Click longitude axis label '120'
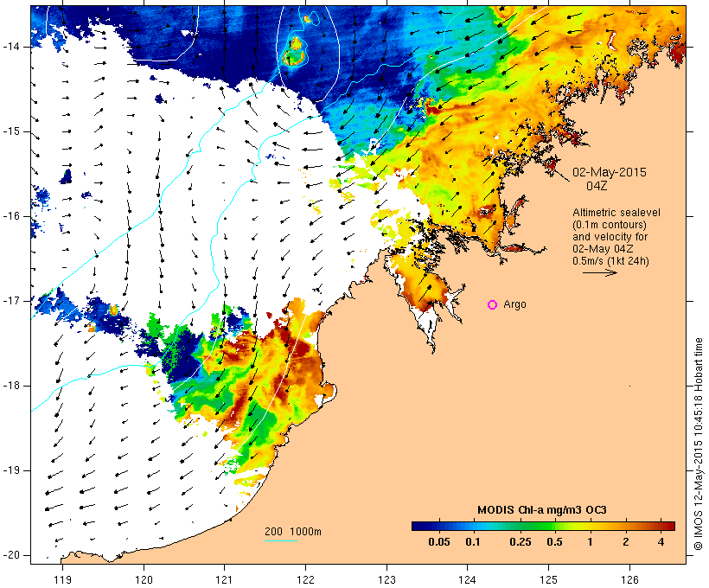 pos(144,579)
